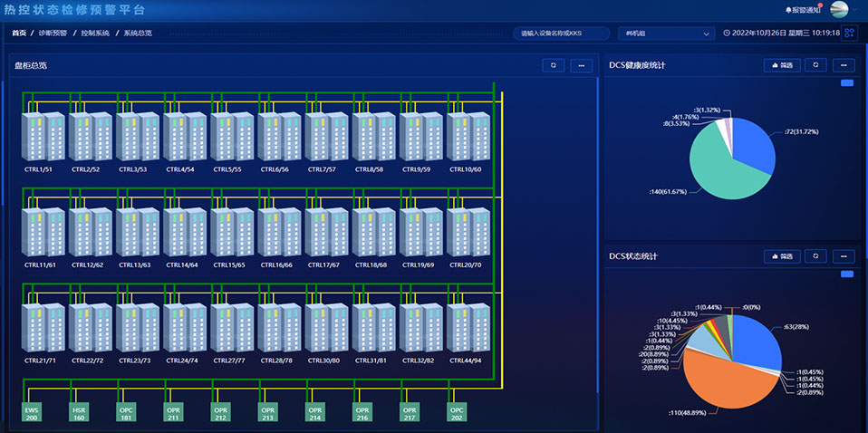Open 诊断预警 breadcrumb item
The image size is (868, 433).
pyautogui.click(x=53, y=34)
